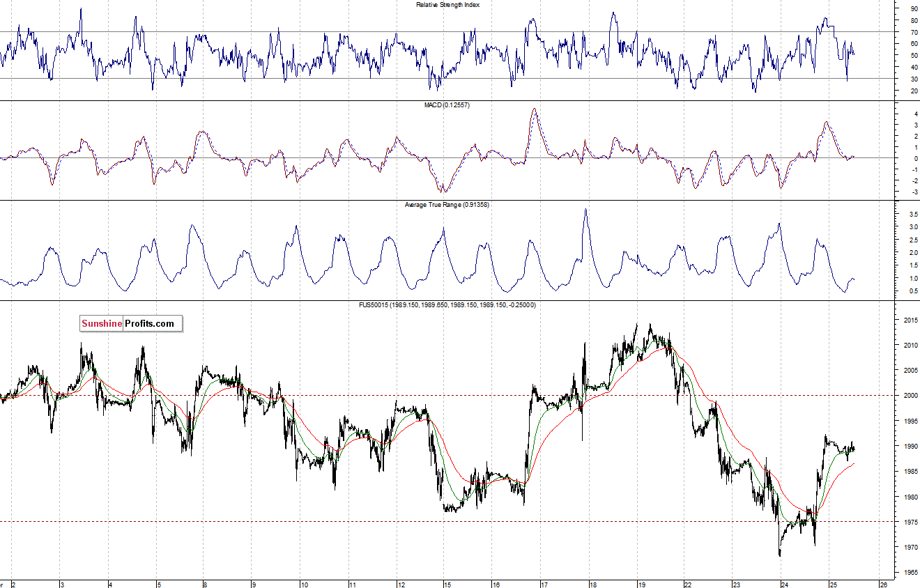Click the 30 level on the RSI axis
920x588 pixels.
point(914,79)
